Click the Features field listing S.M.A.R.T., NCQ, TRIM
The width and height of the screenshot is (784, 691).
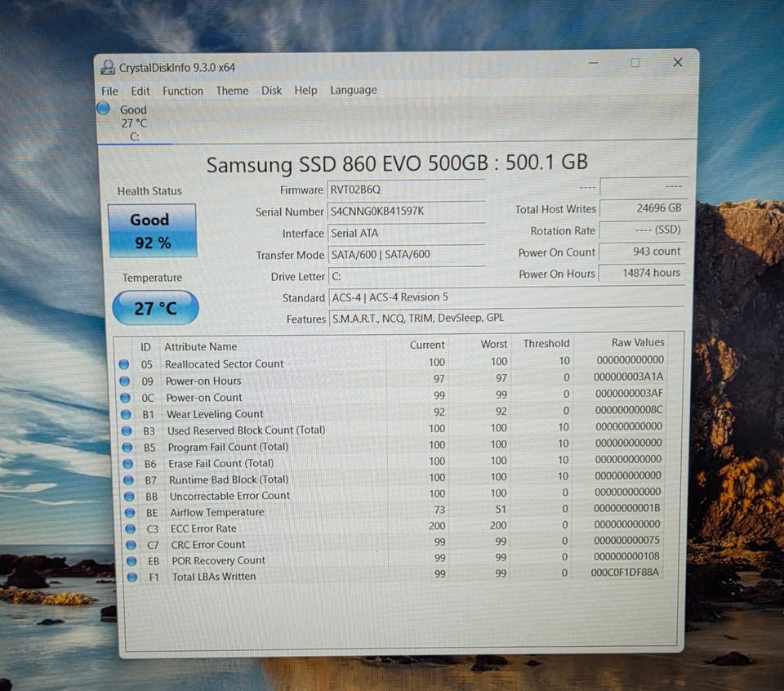pos(506,318)
